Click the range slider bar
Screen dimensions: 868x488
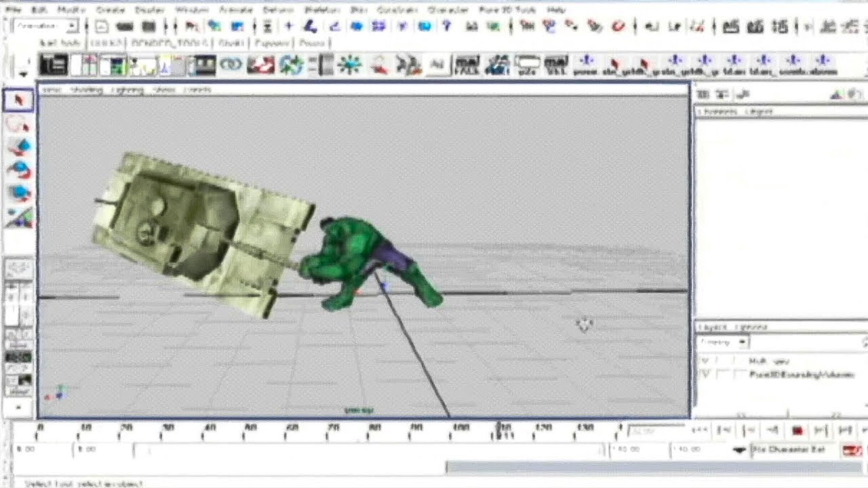(x=368, y=450)
